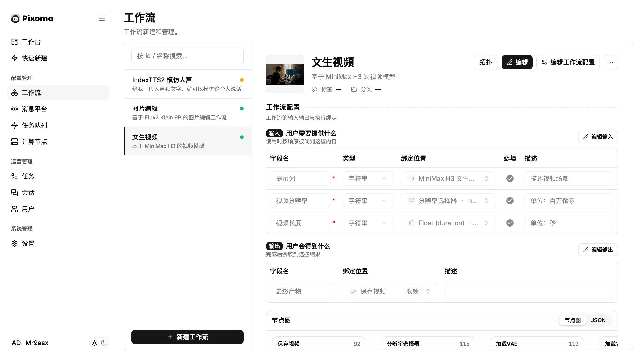This screenshot has height=361, width=644.
Task: Toggle required checkmark for 视频分辨率 row
Action: coord(510,201)
